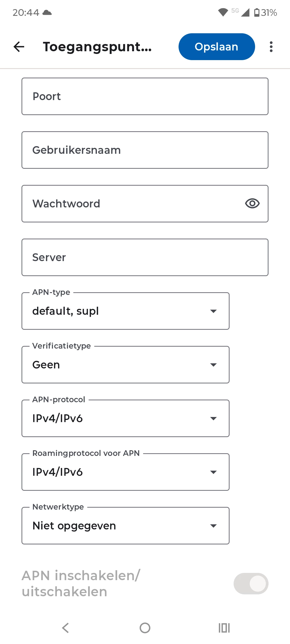Screen dimensions: 290x644
Task: Open the three-dot overflow menu
Action: (x=271, y=47)
